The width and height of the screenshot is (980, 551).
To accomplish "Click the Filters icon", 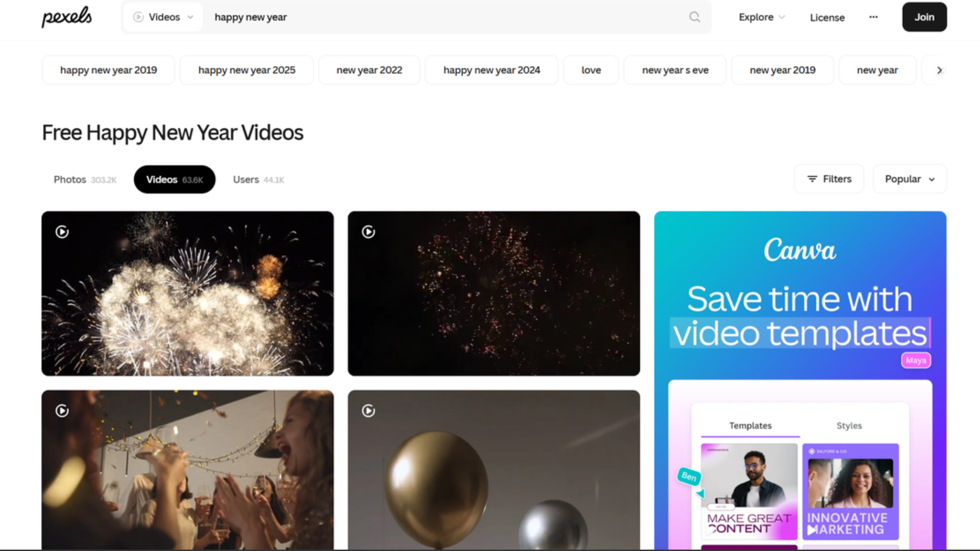I will coord(812,178).
